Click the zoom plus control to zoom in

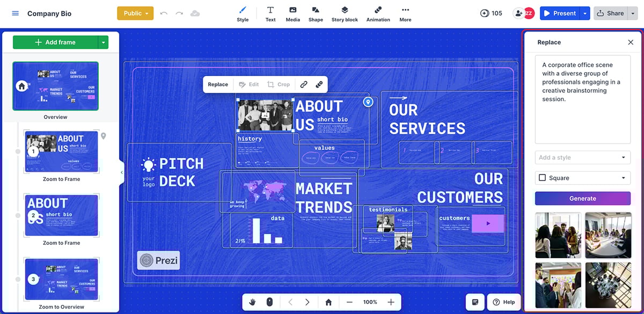click(391, 302)
